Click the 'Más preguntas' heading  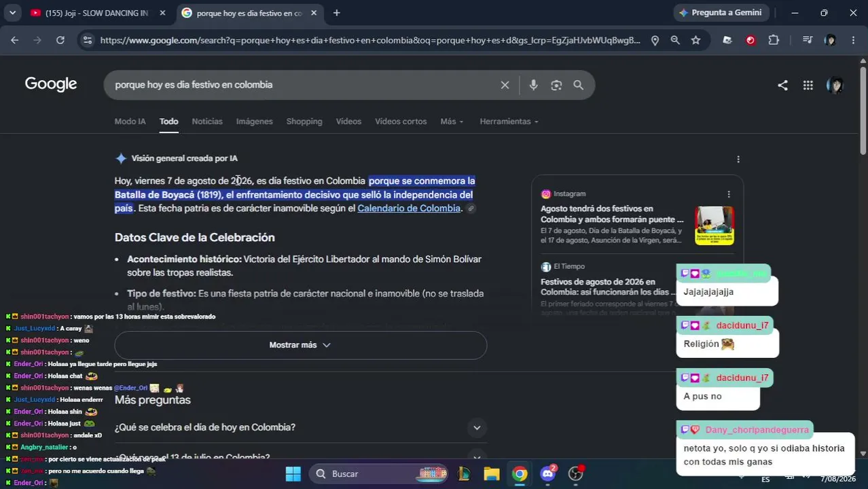pos(152,400)
